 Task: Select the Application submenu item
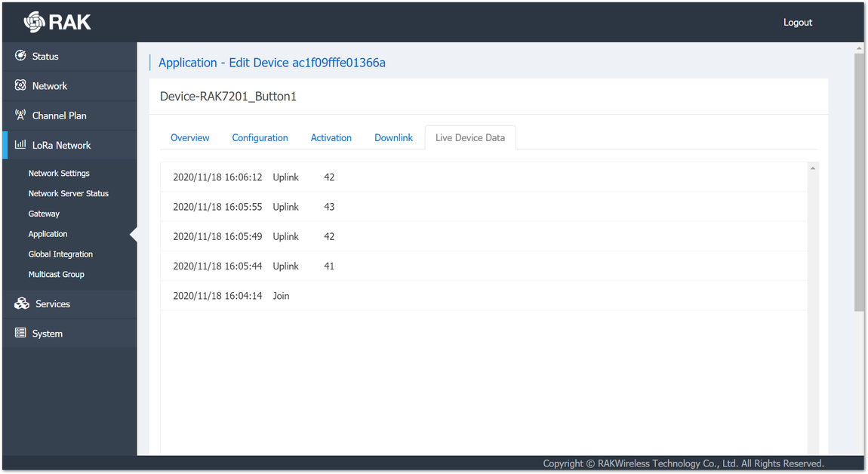48,234
